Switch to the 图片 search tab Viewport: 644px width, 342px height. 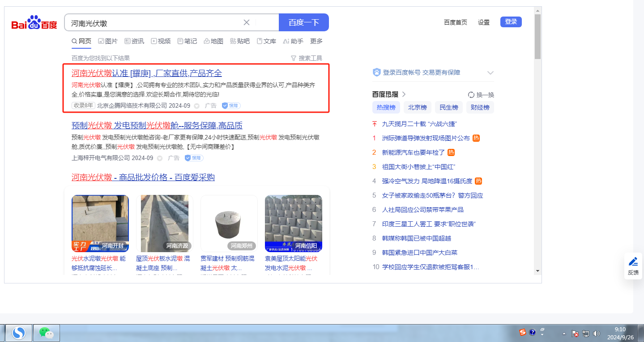point(108,41)
